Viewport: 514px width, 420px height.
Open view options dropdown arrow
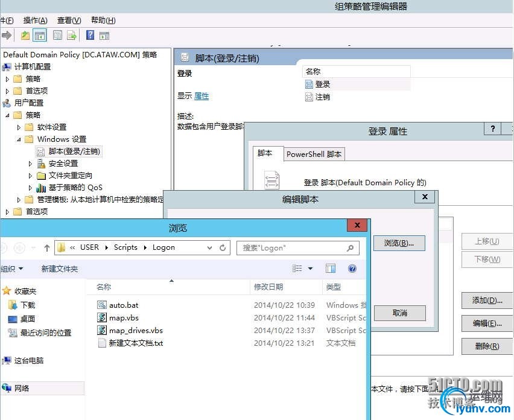coord(310,269)
